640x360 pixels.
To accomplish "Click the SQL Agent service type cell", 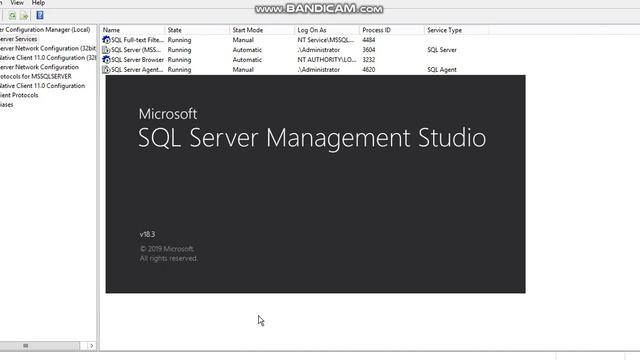I will [x=442, y=69].
